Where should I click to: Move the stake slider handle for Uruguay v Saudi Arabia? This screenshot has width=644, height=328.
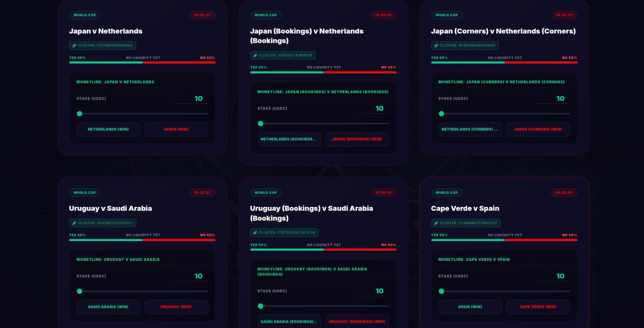[79, 291]
